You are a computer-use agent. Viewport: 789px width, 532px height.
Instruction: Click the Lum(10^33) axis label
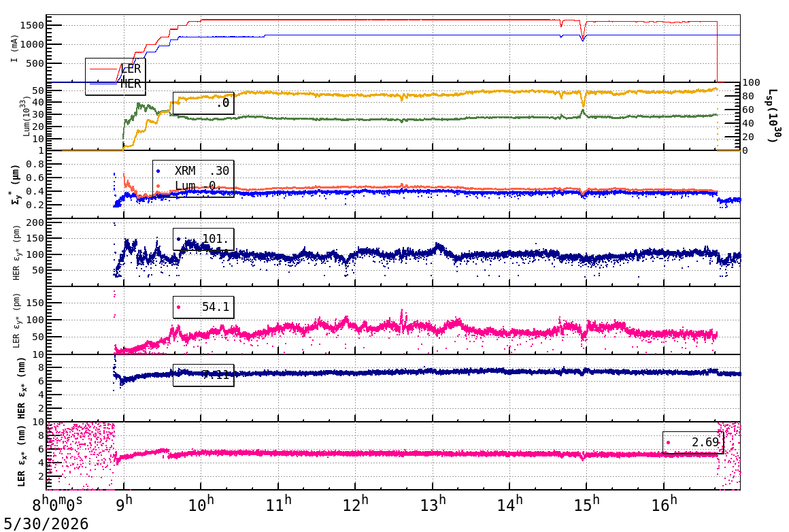[x=26, y=116]
